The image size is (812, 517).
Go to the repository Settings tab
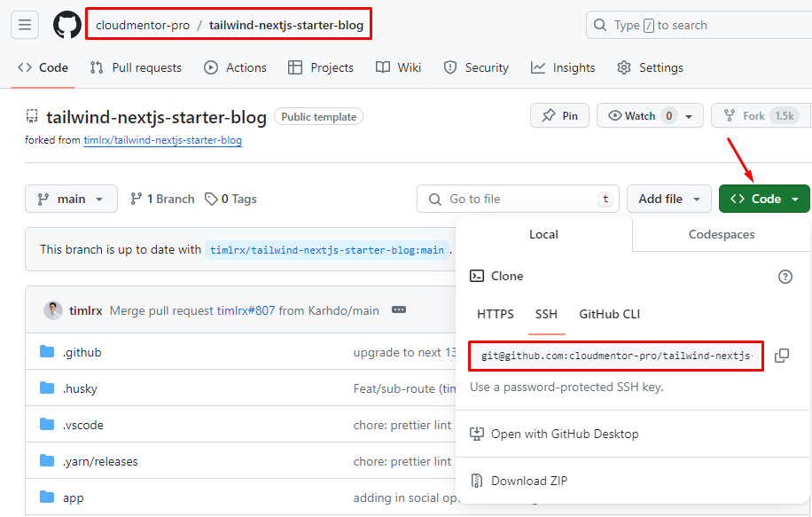click(x=650, y=67)
